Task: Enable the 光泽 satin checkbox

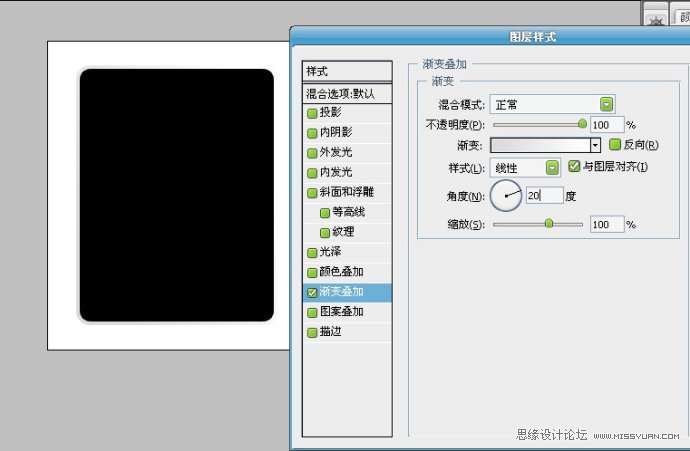Action: pos(312,253)
